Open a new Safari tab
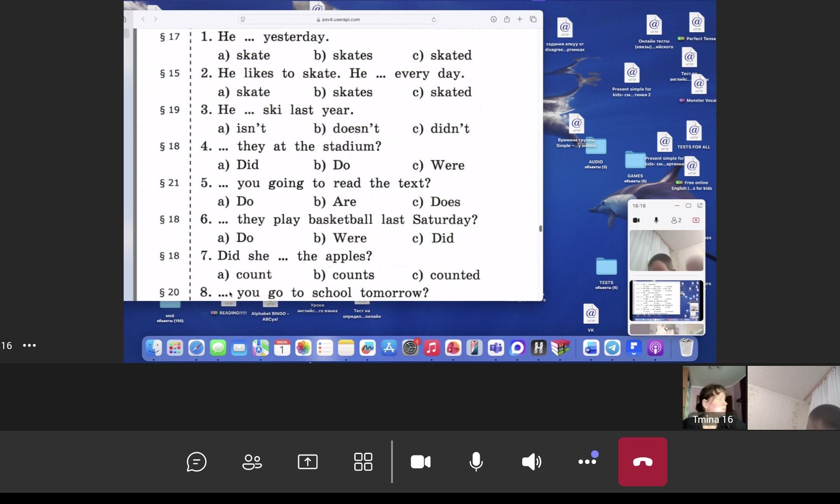 pos(519,19)
